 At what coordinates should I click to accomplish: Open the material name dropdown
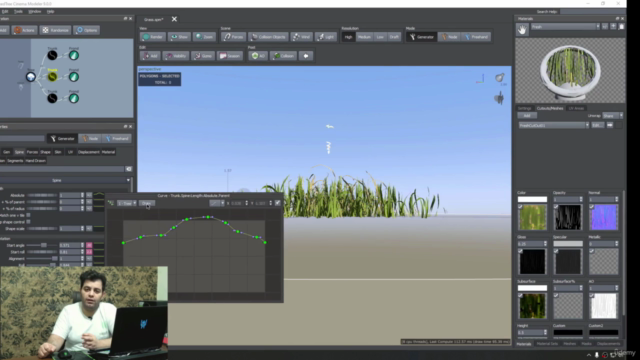point(565,27)
